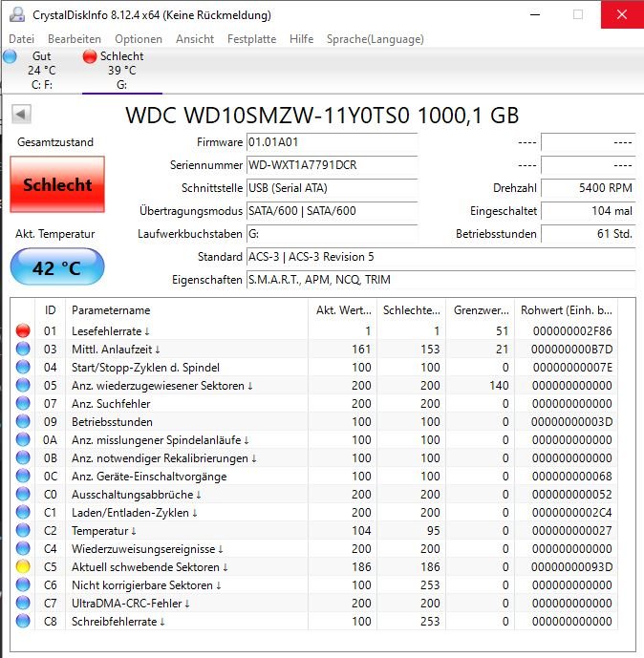This screenshot has width=644, height=658.
Task: Click the blue status orb for disk C: F:
Action: click(x=10, y=56)
